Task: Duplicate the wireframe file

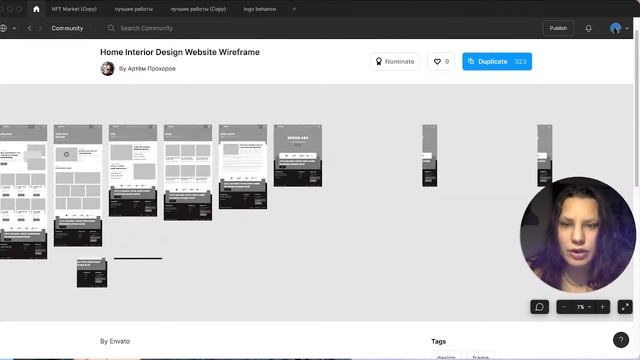Action: pos(497,61)
